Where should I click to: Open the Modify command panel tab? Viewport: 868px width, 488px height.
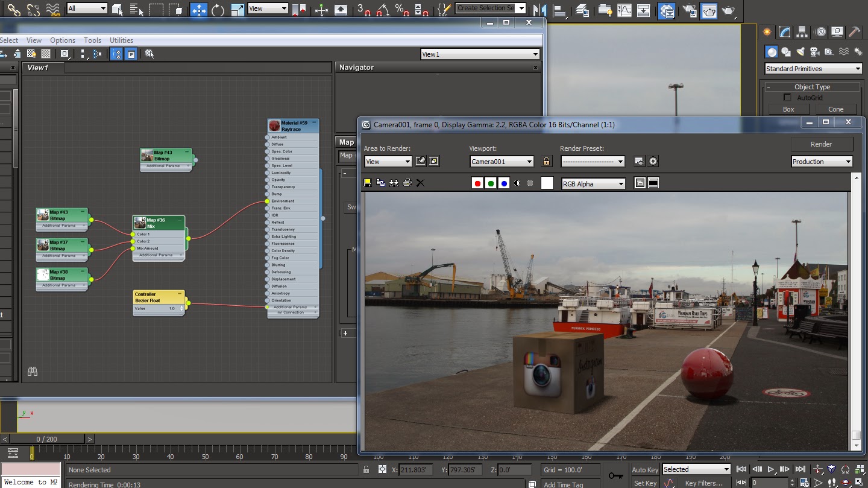coord(784,32)
